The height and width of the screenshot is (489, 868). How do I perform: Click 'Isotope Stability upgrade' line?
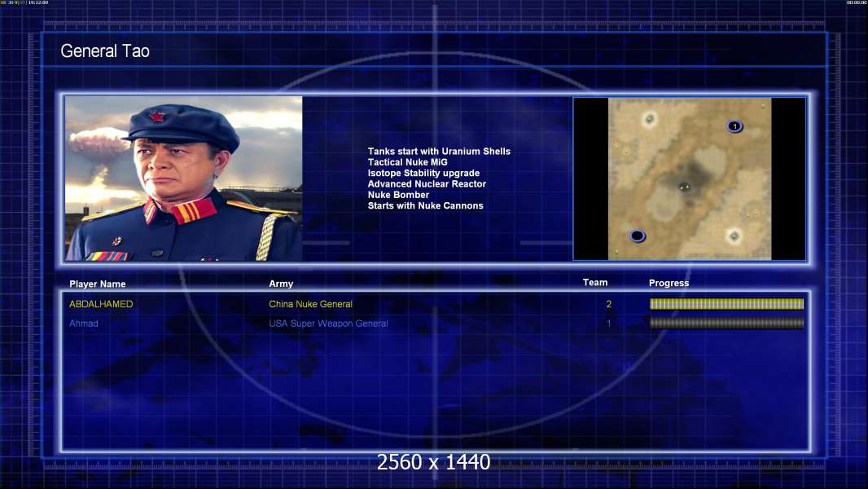point(423,173)
